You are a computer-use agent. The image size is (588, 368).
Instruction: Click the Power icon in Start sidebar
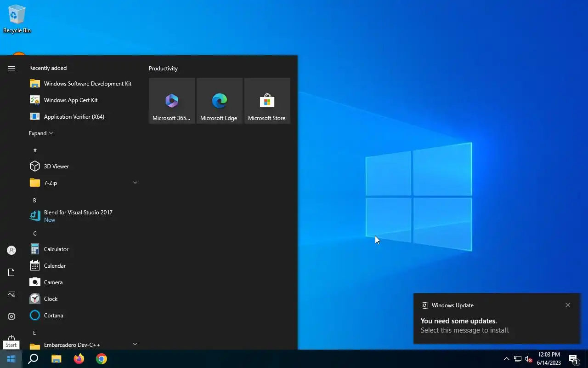point(11,338)
